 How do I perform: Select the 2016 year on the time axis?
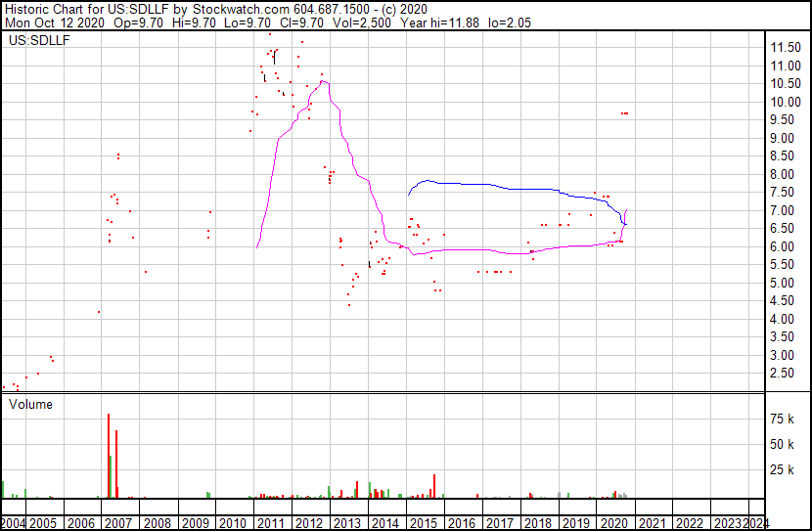[x=462, y=523]
